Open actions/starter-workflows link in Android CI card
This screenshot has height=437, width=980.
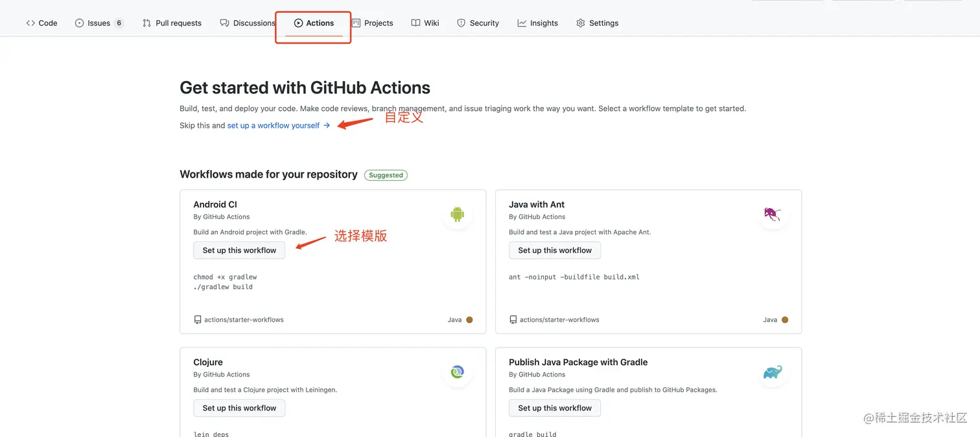(244, 320)
